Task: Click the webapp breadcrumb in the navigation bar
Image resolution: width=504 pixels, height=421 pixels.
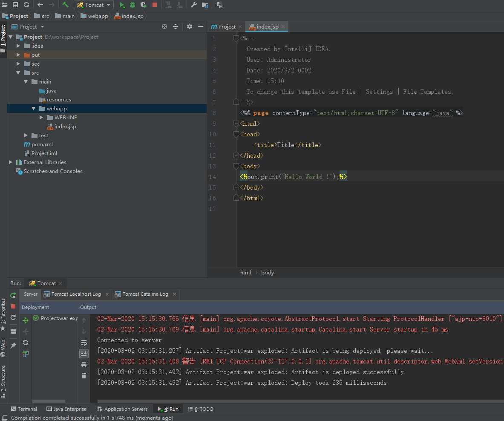Action: click(x=95, y=16)
